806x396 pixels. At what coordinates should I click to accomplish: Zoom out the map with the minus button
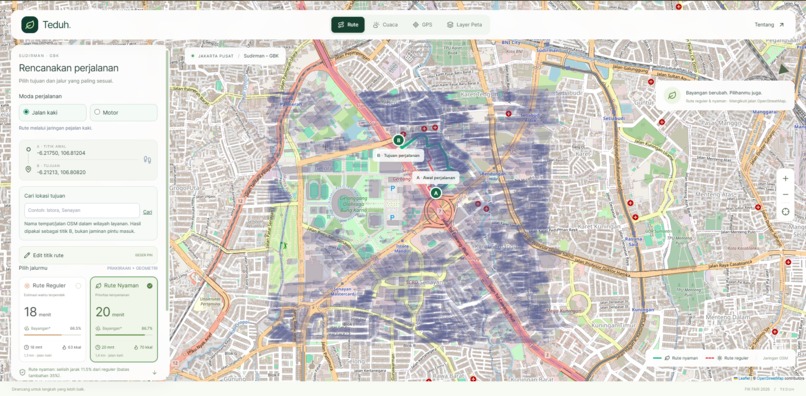(x=785, y=194)
